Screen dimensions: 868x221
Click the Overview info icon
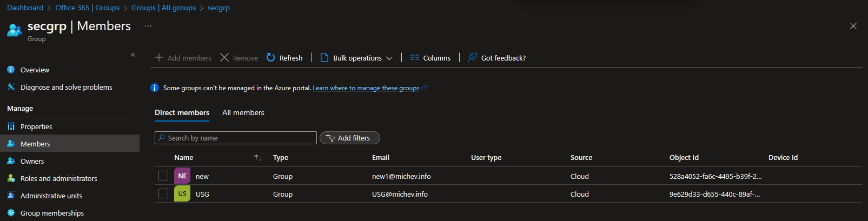pyautogui.click(x=11, y=70)
